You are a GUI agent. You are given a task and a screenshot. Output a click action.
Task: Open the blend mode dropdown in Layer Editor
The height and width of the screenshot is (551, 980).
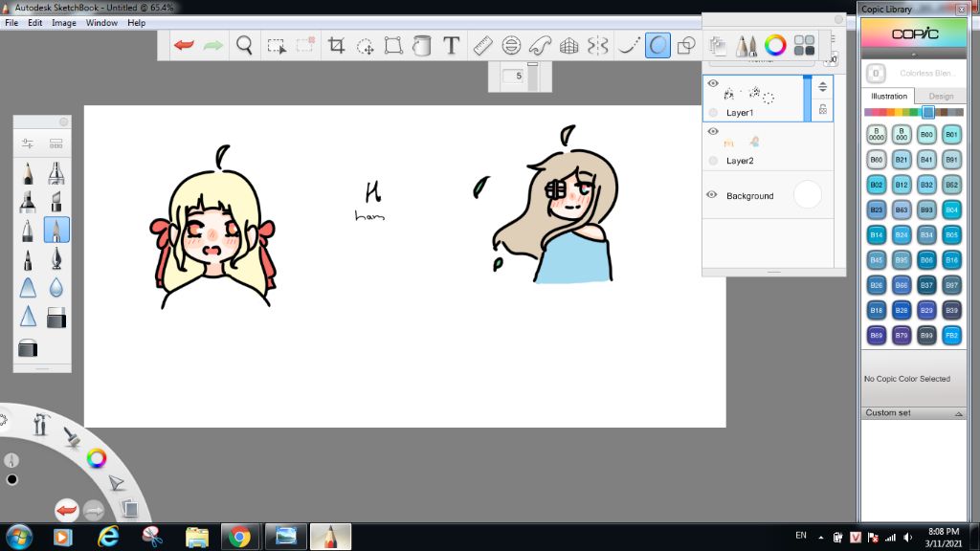[761, 61]
